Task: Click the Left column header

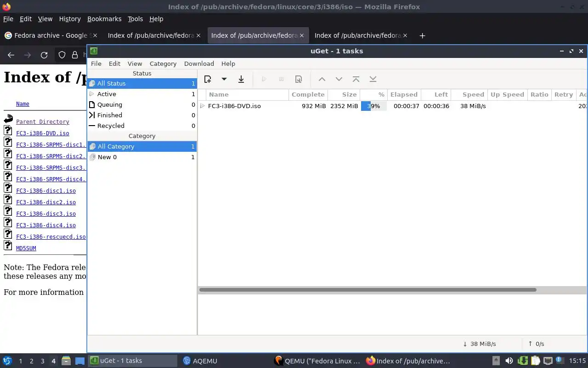Action: coord(435,94)
